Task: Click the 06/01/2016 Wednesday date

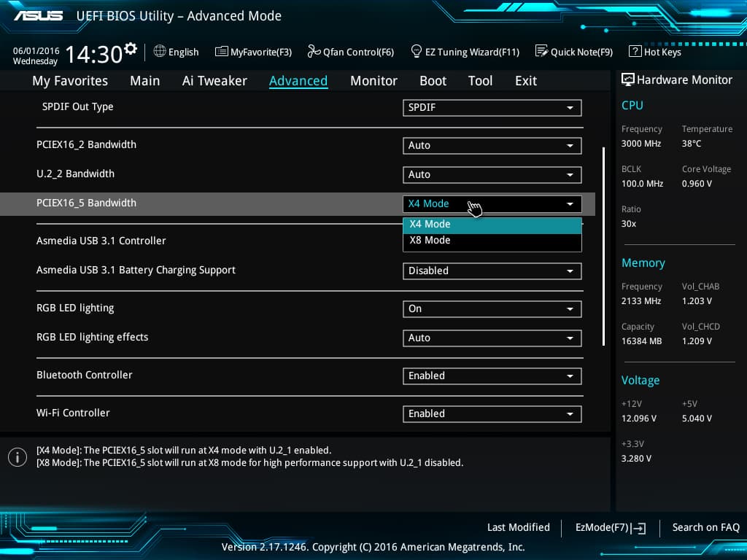Action: click(x=36, y=55)
